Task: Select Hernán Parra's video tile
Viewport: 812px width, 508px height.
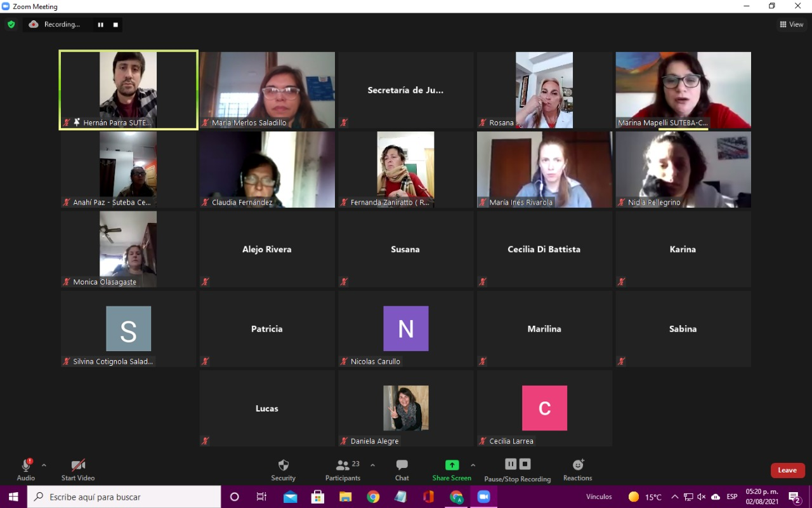Action: pos(128,90)
